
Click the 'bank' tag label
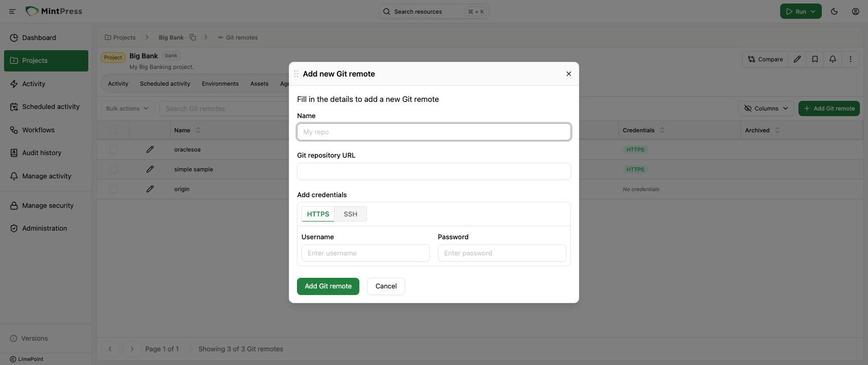point(171,56)
